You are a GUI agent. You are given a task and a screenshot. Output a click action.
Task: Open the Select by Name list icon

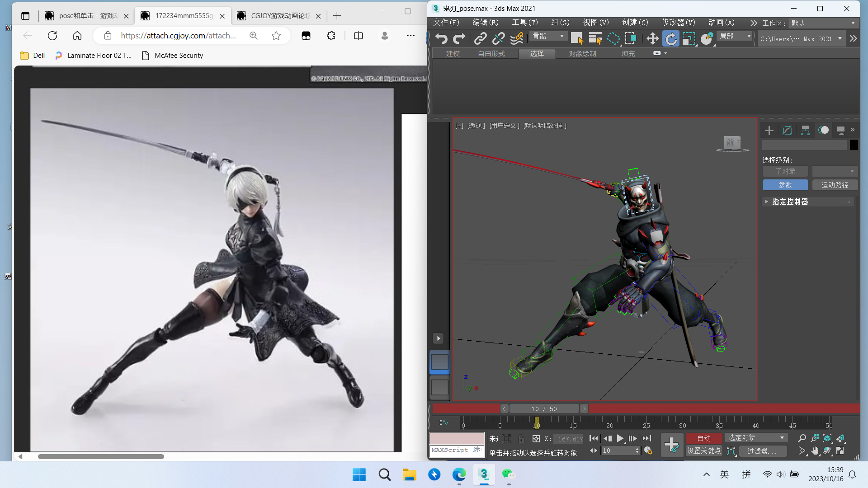(x=595, y=38)
